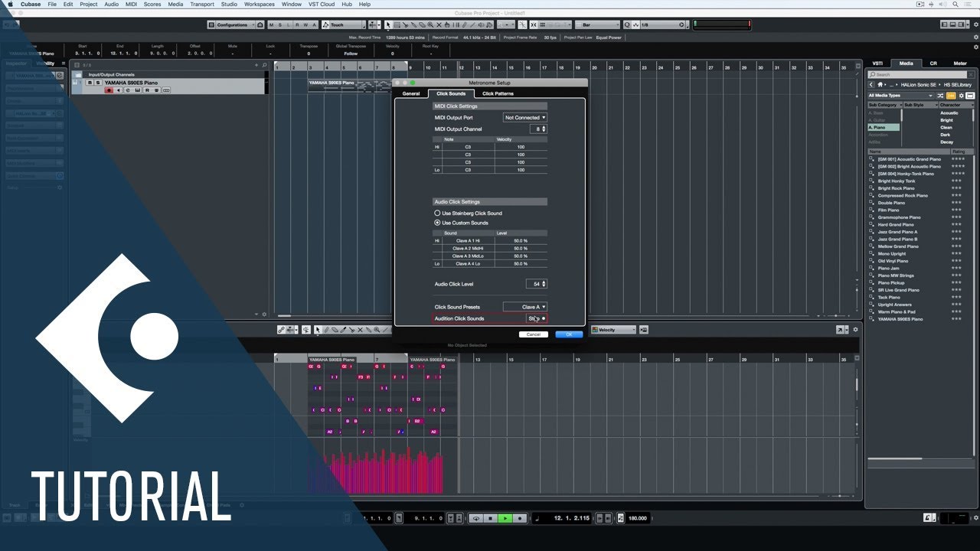Select the Mute X tool in key editor toolbar
Viewport: 980px width, 551px height.
point(360,330)
